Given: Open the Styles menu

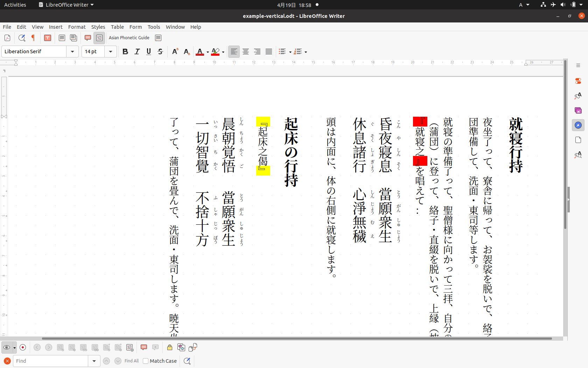Looking at the screenshot, I should 98,27.
